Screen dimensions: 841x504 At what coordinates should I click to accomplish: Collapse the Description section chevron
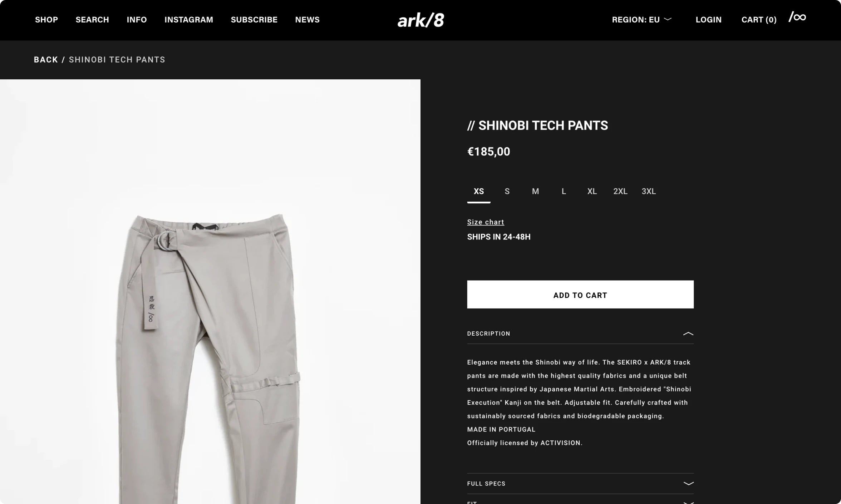[688, 333]
